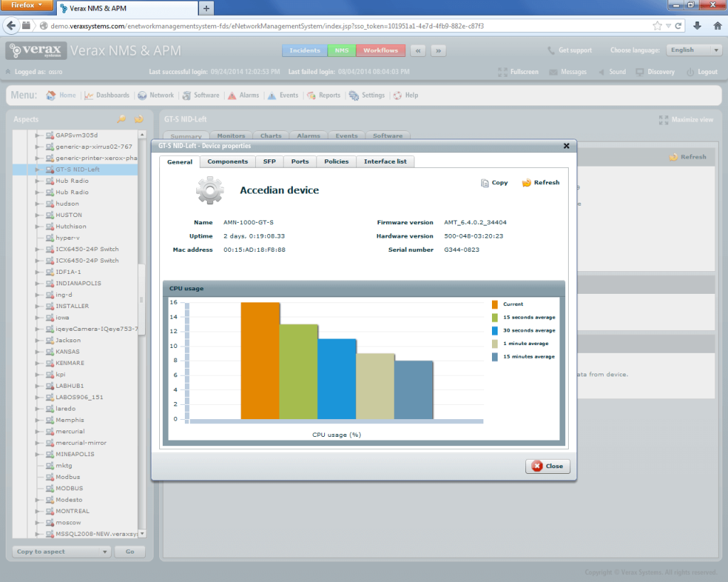
Task: Open the Policies tab
Action: coord(336,162)
